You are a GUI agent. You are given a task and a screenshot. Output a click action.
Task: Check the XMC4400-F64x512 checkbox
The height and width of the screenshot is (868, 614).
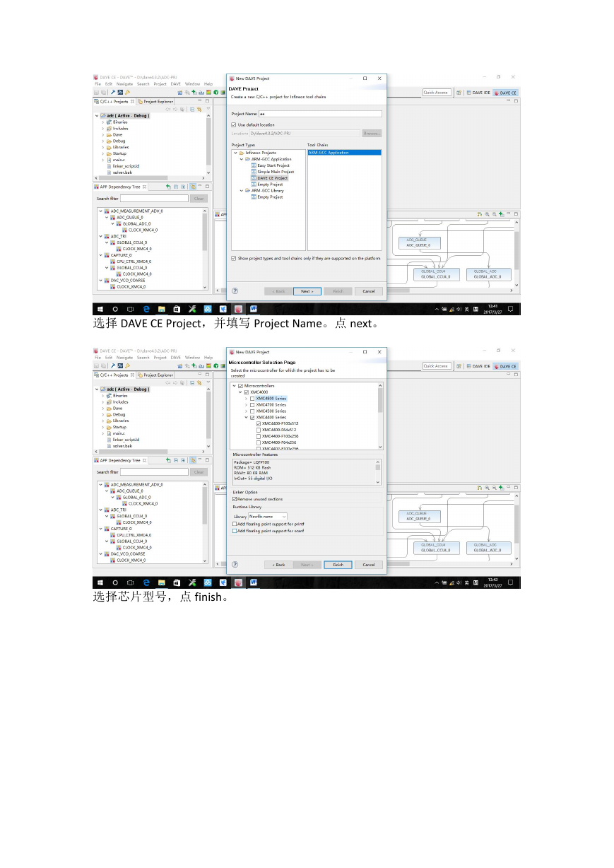[x=259, y=430]
